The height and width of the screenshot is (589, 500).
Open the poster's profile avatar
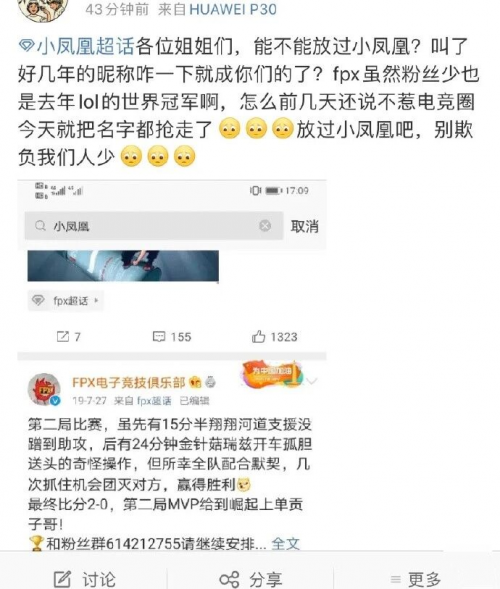(x=42, y=9)
